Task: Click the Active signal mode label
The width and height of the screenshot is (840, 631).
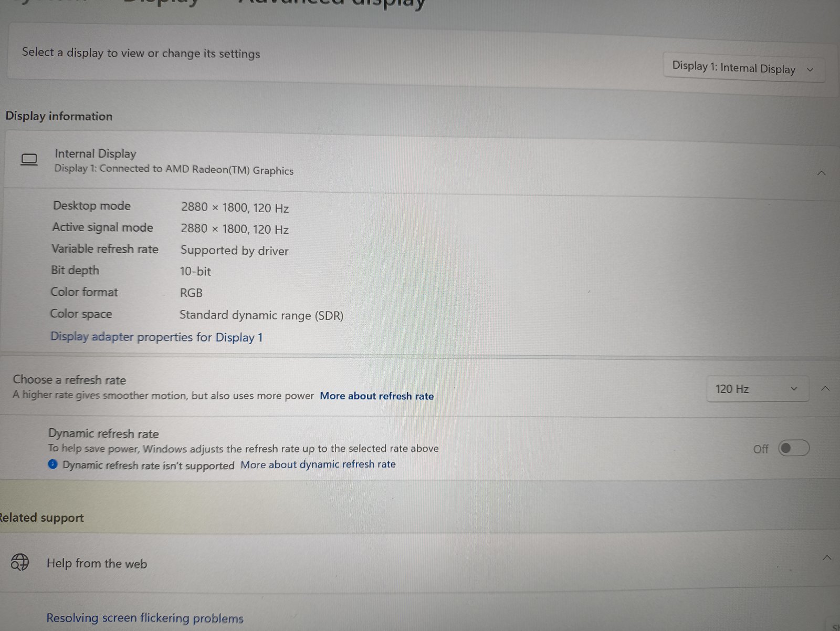Action: point(103,227)
